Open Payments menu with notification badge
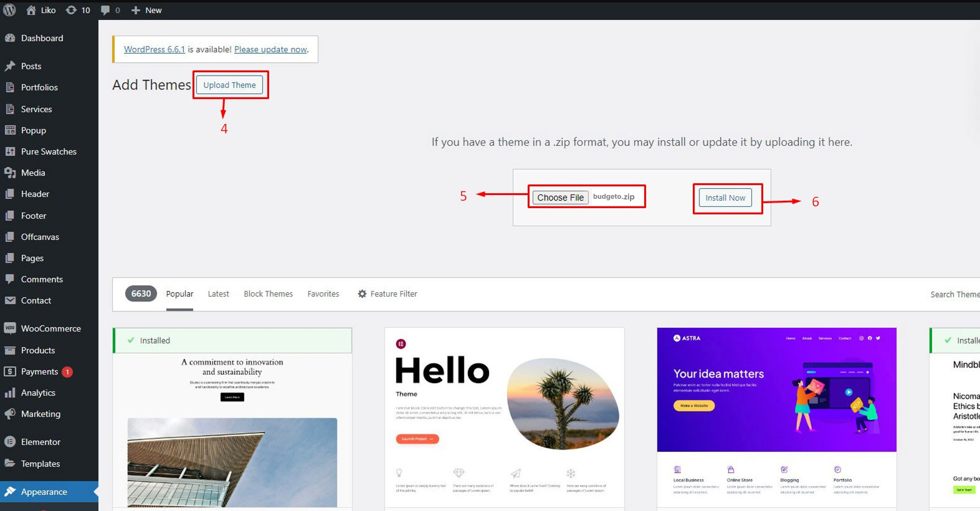This screenshot has height=511, width=980. (x=39, y=371)
